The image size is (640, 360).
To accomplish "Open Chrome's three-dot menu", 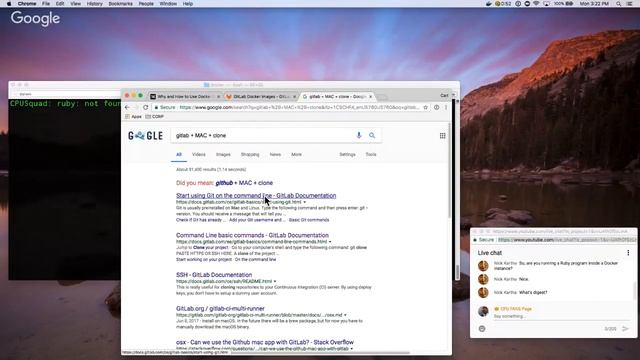I will 446,107.
